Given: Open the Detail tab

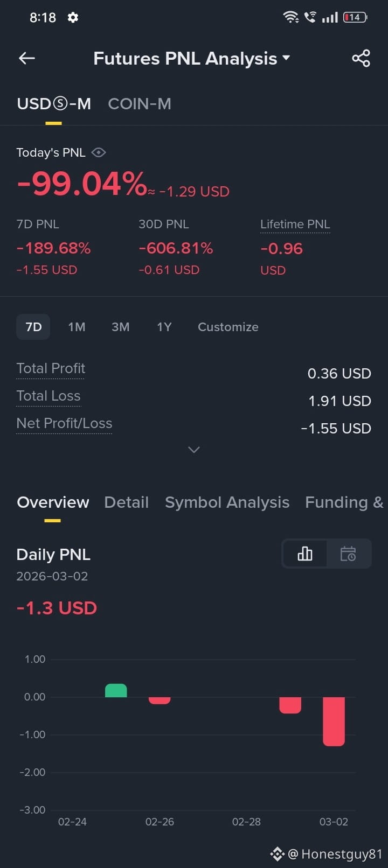Looking at the screenshot, I should coord(126,502).
